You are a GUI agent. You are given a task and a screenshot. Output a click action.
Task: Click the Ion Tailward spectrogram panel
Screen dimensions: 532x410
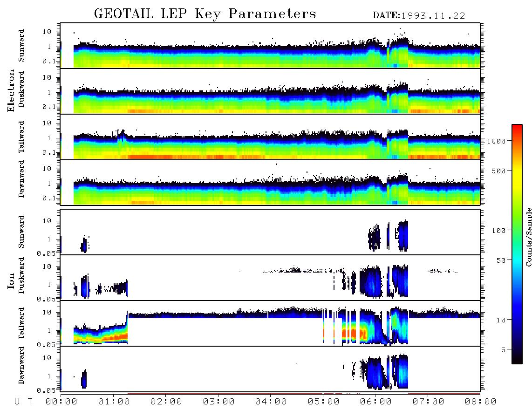pos(270,323)
